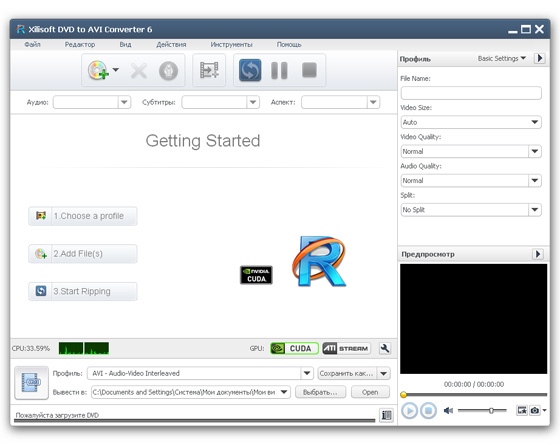Stop conversion with the square icon
560x445 pixels.
coord(309,70)
